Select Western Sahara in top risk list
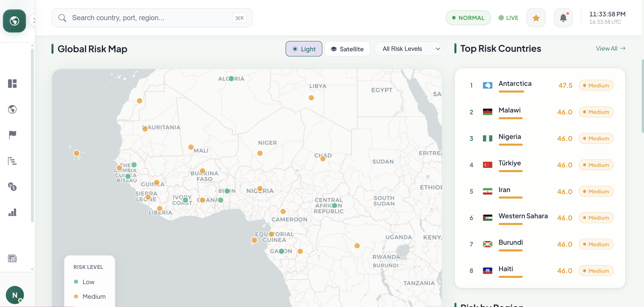Image resolution: width=644 pixels, height=307 pixels. point(540,218)
